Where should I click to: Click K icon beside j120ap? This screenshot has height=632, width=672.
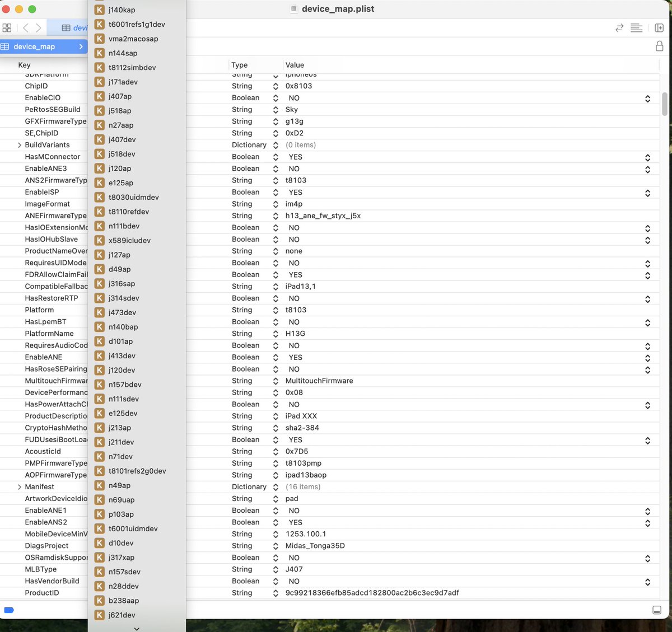(x=99, y=168)
